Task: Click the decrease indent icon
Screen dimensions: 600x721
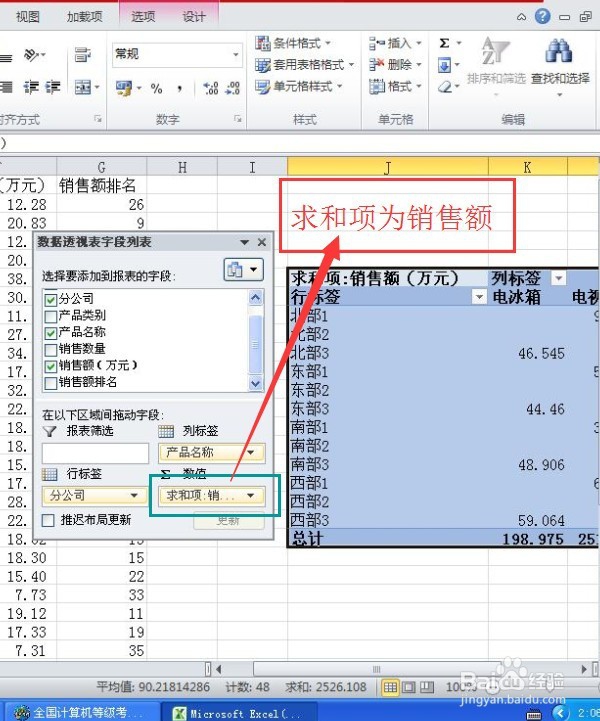Action: [31, 87]
